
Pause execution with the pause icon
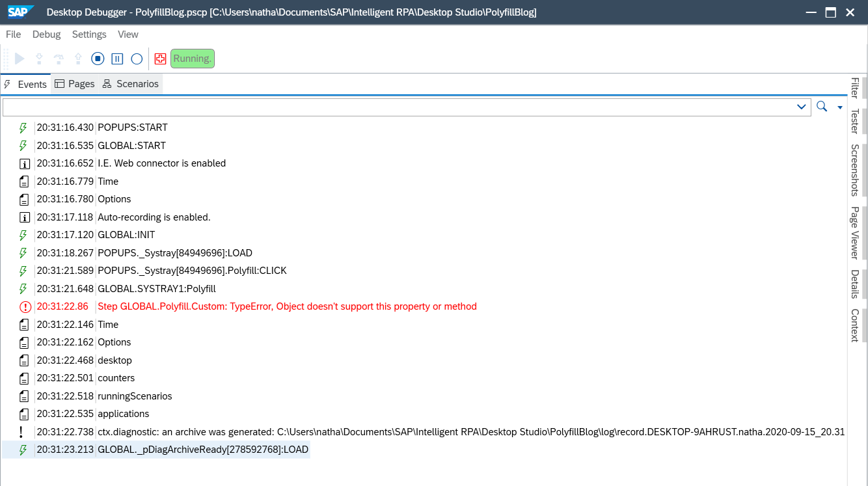[117, 59]
